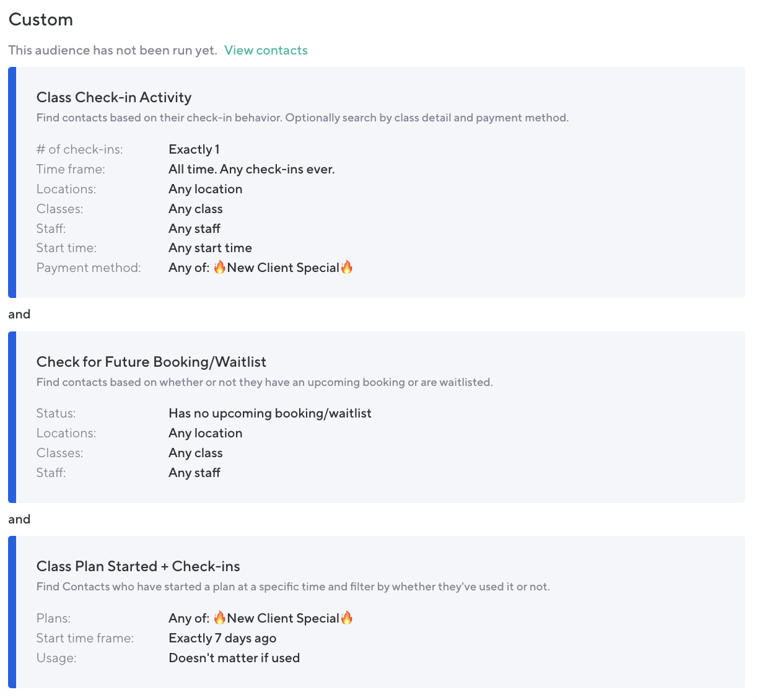Click the 'Exactly 1' check-ins value
The height and width of the screenshot is (700, 757).
point(194,149)
